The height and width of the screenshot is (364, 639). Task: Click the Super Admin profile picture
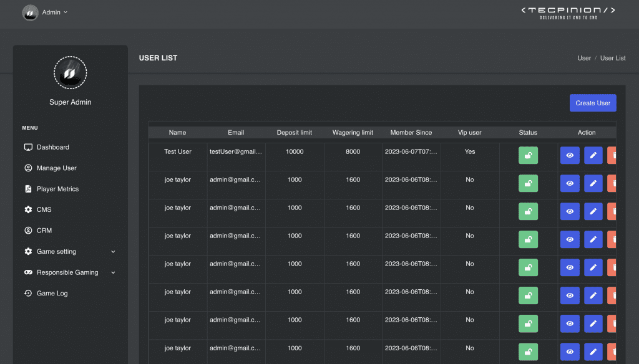(70, 73)
